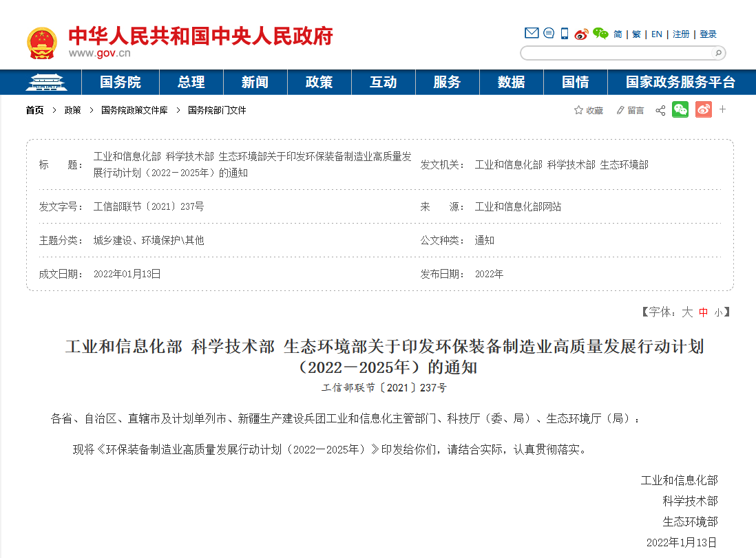Viewport: 756px width, 558px height.
Task: Click the centered 工信部联节〔2021〕237号 below the headline
Action: pyautogui.click(x=384, y=388)
